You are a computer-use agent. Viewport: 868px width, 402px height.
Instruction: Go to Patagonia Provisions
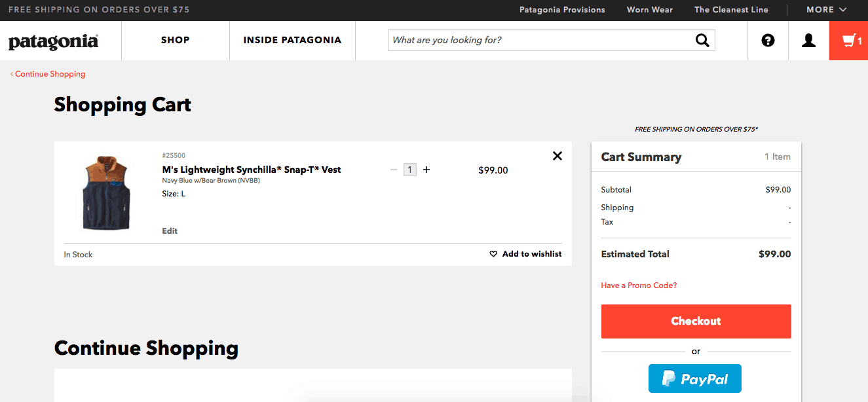[x=562, y=10]
